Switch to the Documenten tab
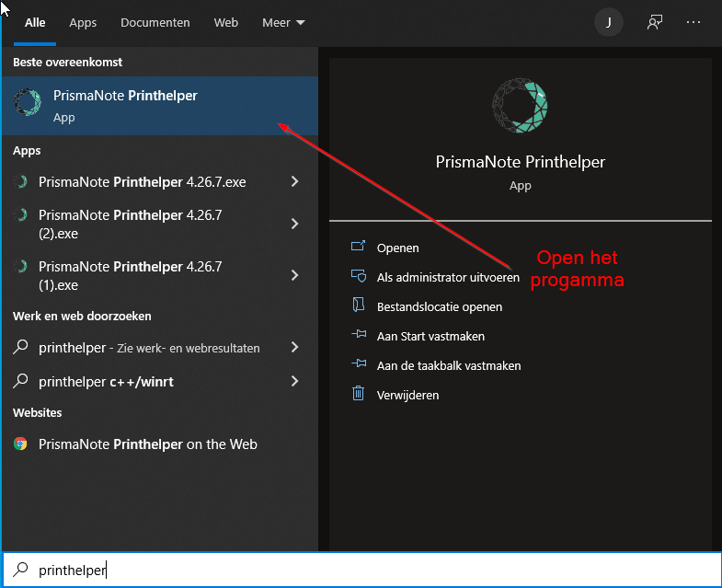This screenshot has height=588, width=722. [x=155, y=23]
